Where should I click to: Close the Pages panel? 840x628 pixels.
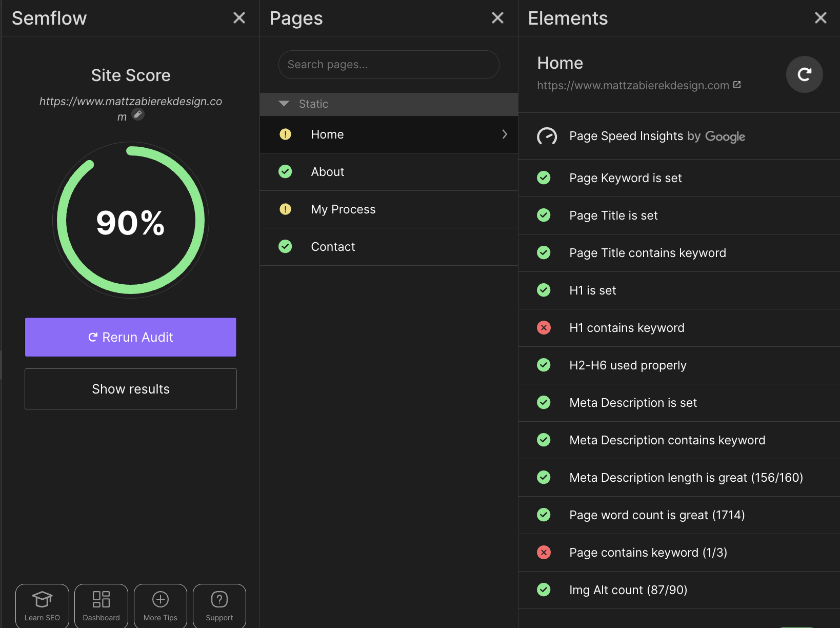click(x=497, y=18)
